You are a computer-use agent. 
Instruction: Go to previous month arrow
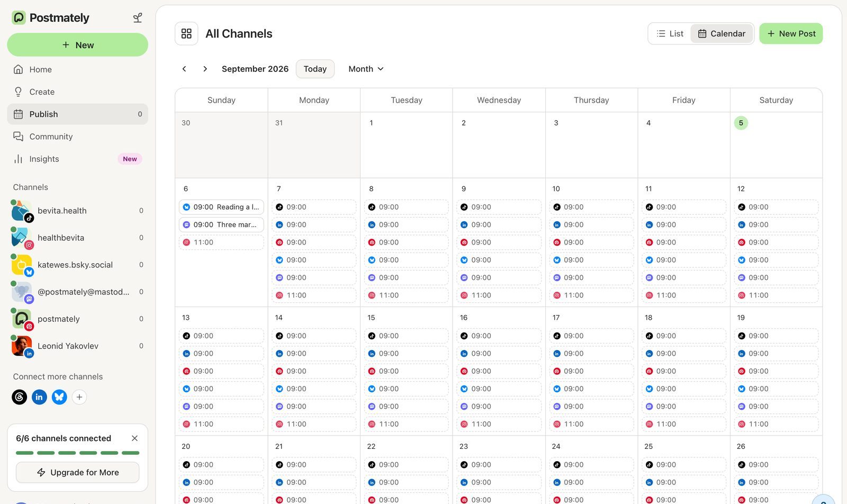pyautogui.click(x=184, y=69)
